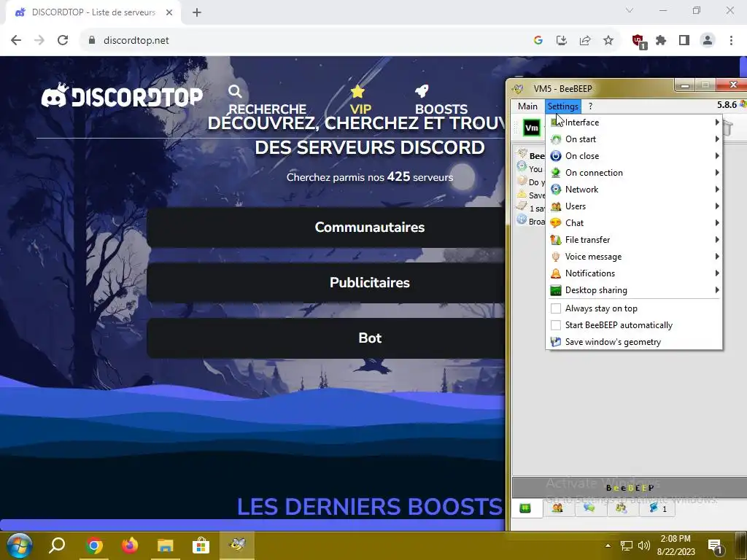This screenshot has height=560, width=747.
Task: Click the install app icon in address bar
Action: 562,40
